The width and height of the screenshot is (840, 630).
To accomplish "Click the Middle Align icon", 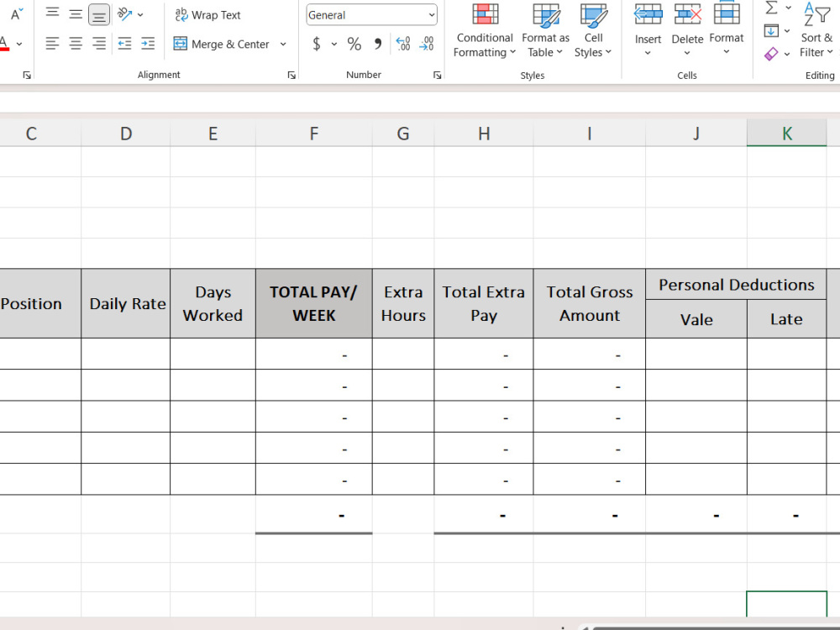I will tap(76, 14).
